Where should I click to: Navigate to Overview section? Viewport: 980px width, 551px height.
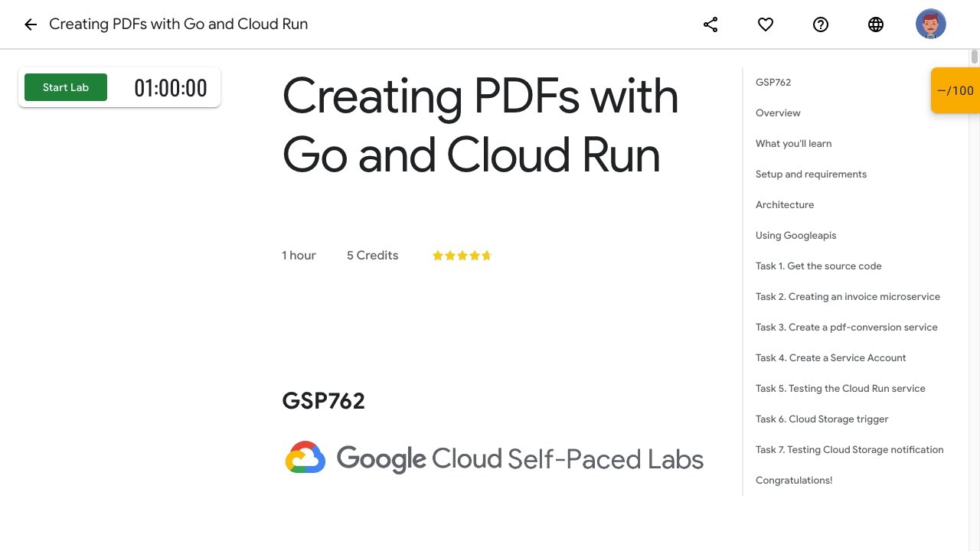tap(778, 112)
